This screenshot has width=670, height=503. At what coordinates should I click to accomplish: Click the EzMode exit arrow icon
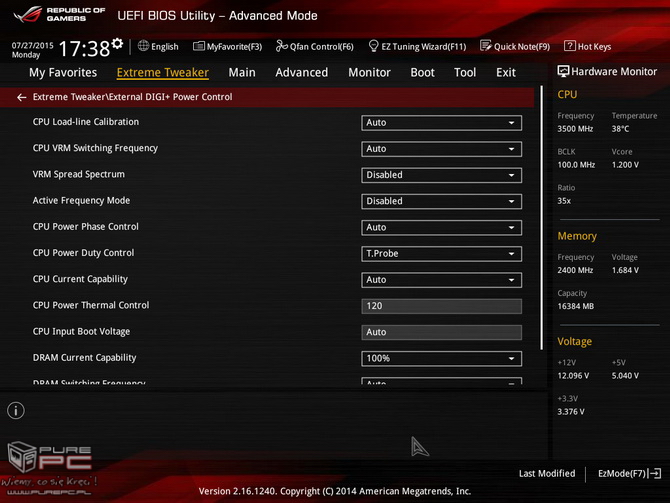(x=655, y=474)
